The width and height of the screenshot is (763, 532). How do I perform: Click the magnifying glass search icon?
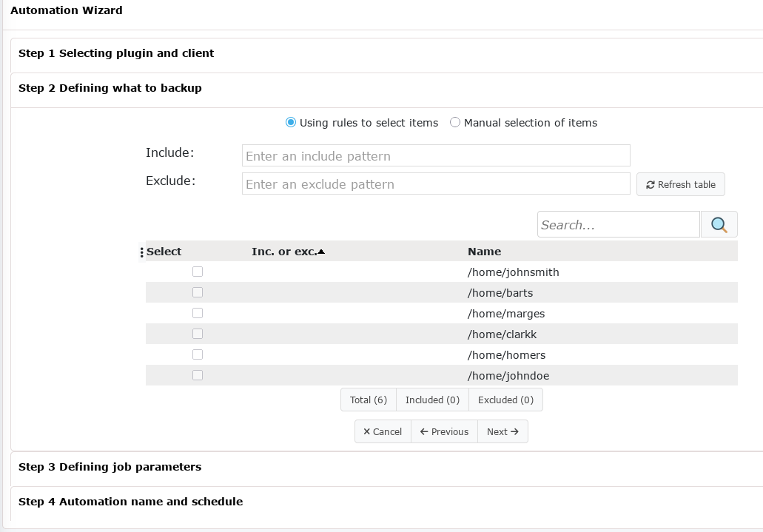coord(719,225)
